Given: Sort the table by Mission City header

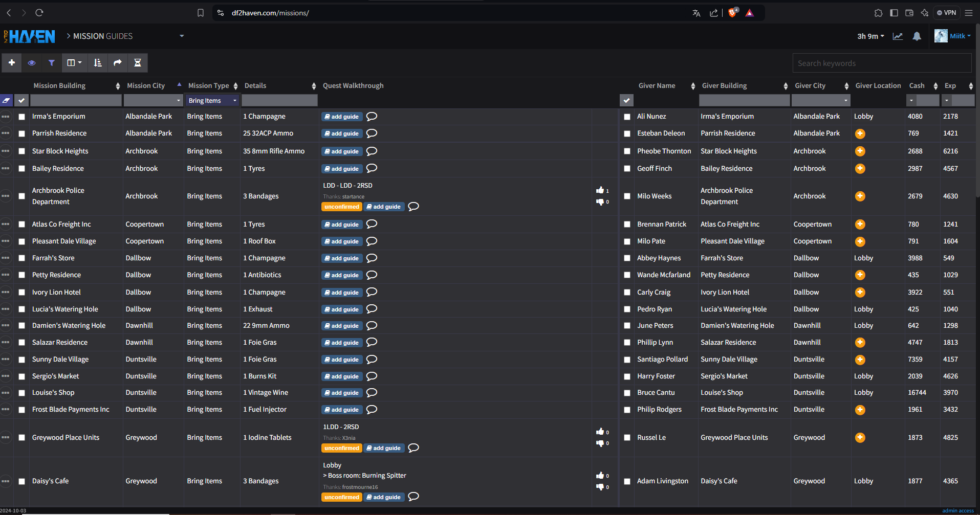Looking at the screenshot, I should pos(146,86).
